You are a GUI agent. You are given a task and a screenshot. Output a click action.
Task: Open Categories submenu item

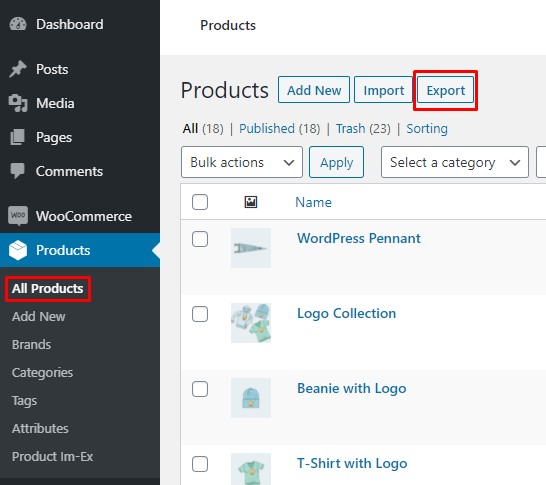click(x=42, y=373)
